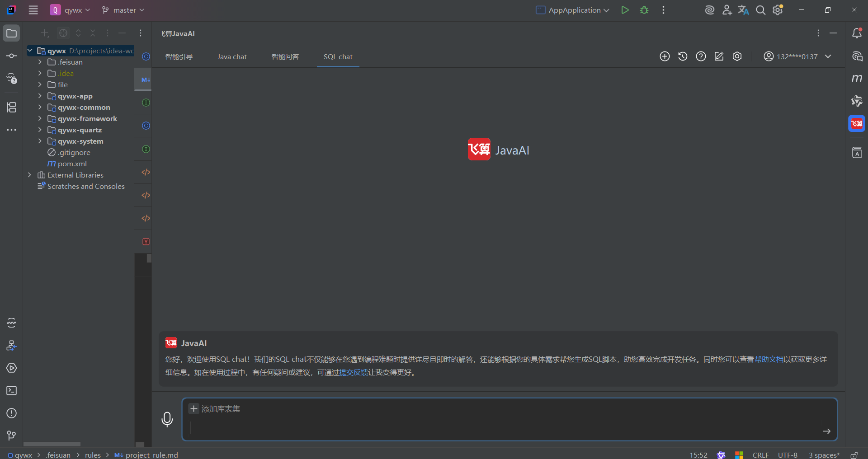Toggle read-only lock icon in status bar
The height and width of the screenshot is (459, 868).
(854, 455)
